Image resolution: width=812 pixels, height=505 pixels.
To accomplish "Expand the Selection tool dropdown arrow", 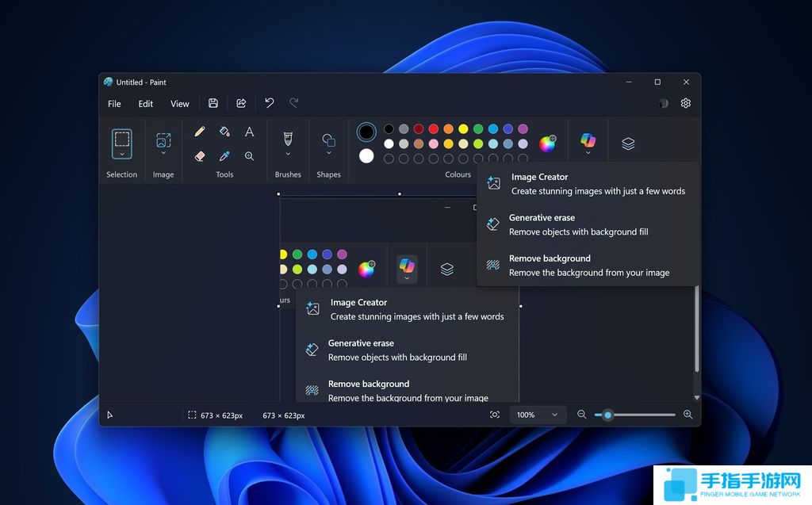I will [122, 154].
